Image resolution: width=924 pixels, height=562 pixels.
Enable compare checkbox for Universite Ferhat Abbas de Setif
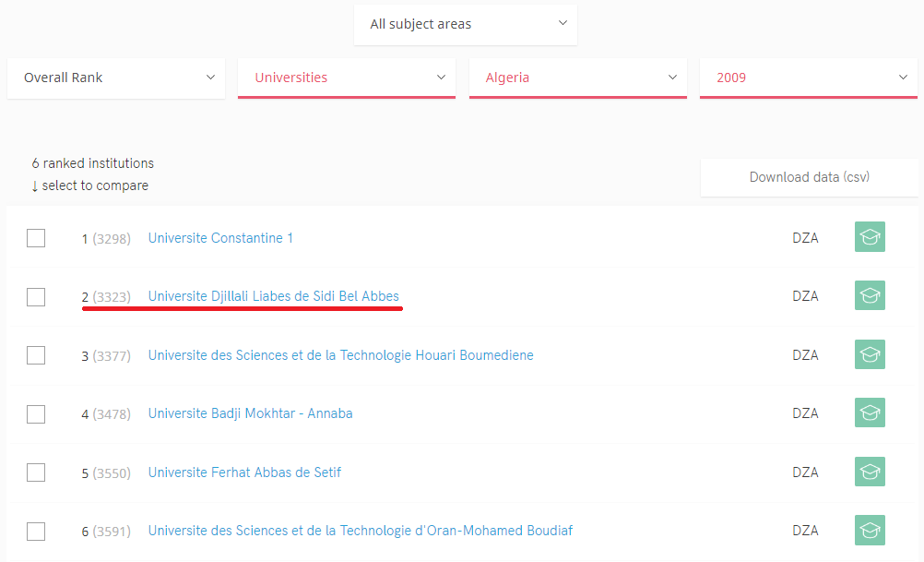tap(36, 472)
